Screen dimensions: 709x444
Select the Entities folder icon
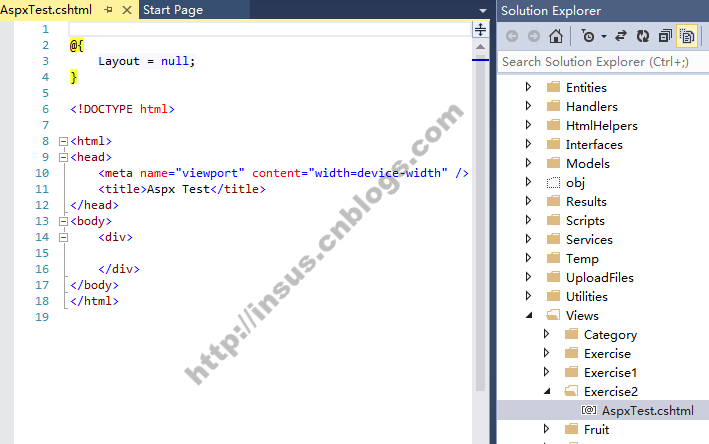coord(553,86)
